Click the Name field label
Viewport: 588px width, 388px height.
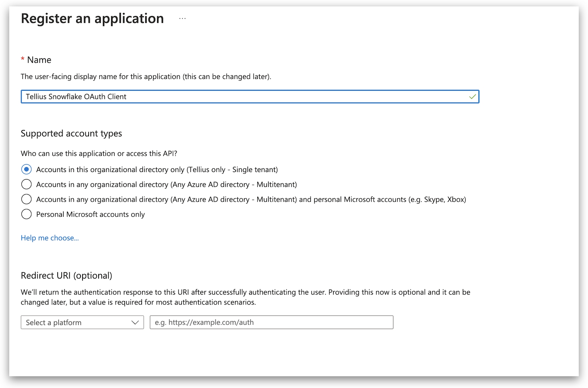point(39,60)
